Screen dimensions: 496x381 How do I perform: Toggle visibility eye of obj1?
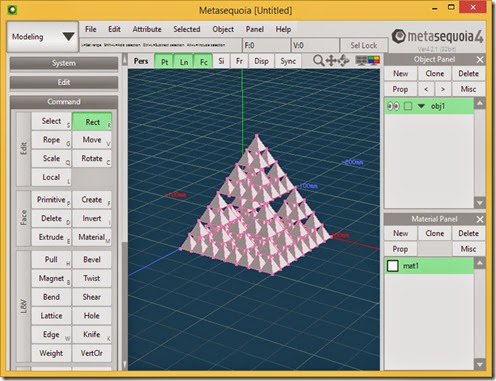(393, 106)
